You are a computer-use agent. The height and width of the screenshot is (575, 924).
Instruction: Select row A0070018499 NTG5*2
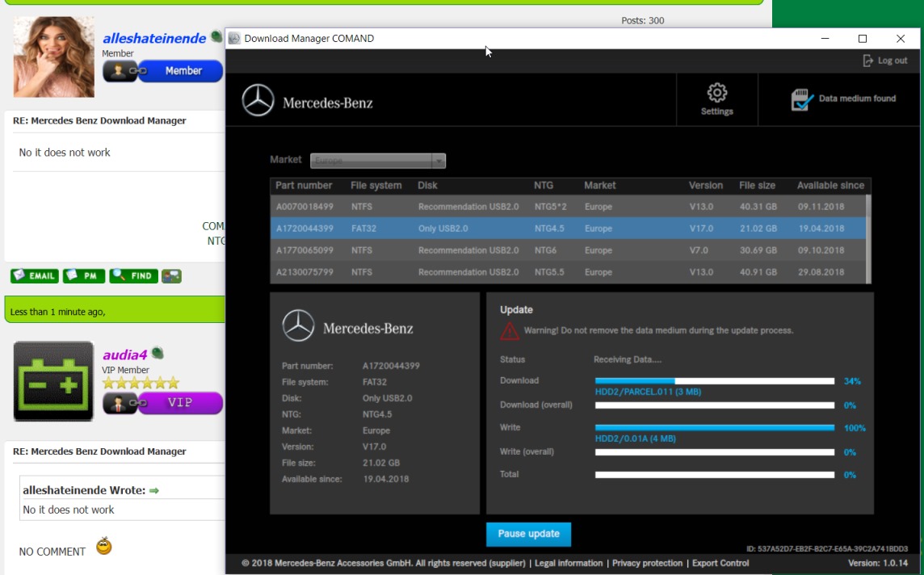pyautogui.click(x=568, y=207)
